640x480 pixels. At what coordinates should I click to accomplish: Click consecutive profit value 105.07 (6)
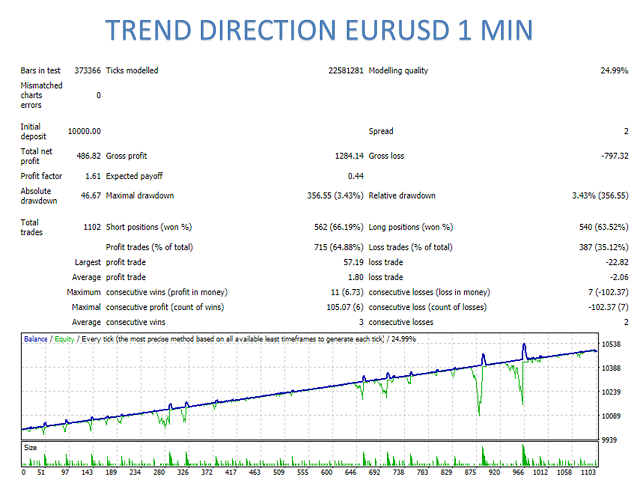pyautogui.click(x=344, y=307)
